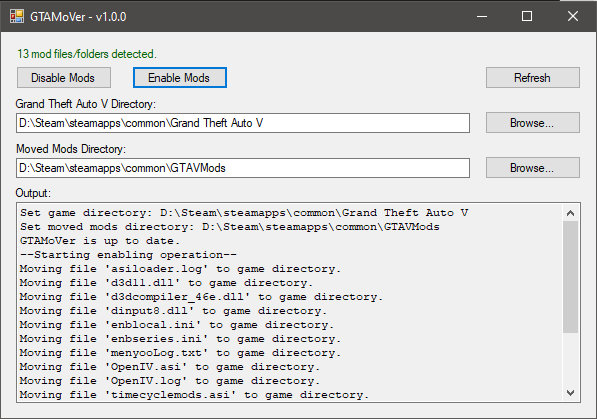
Task: Click the '13 mod files/folders detected' status text
Action: click(87, 54)
